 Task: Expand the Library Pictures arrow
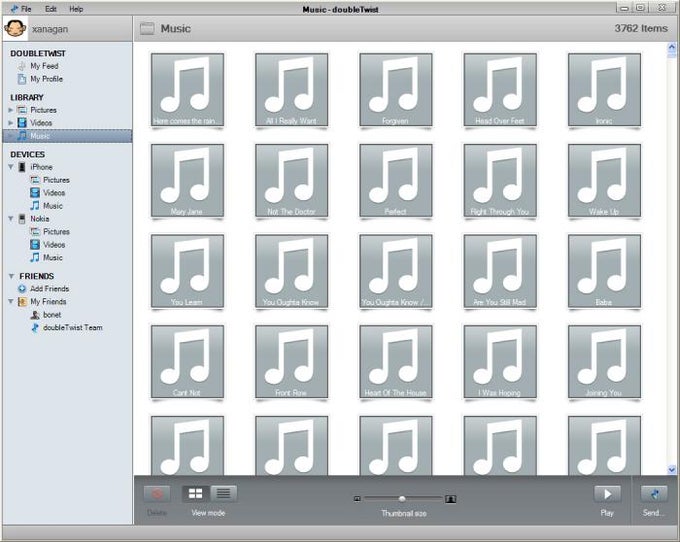click(11, 110)
